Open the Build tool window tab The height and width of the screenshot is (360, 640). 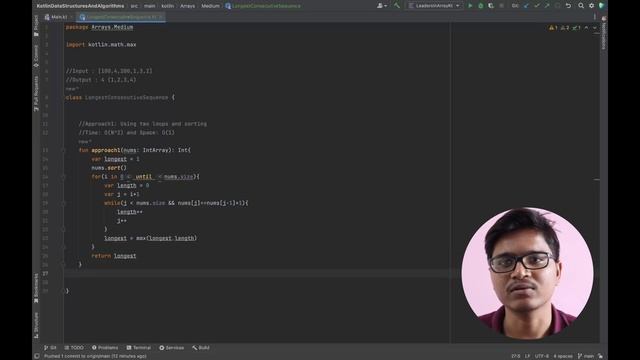click(201, 348)
